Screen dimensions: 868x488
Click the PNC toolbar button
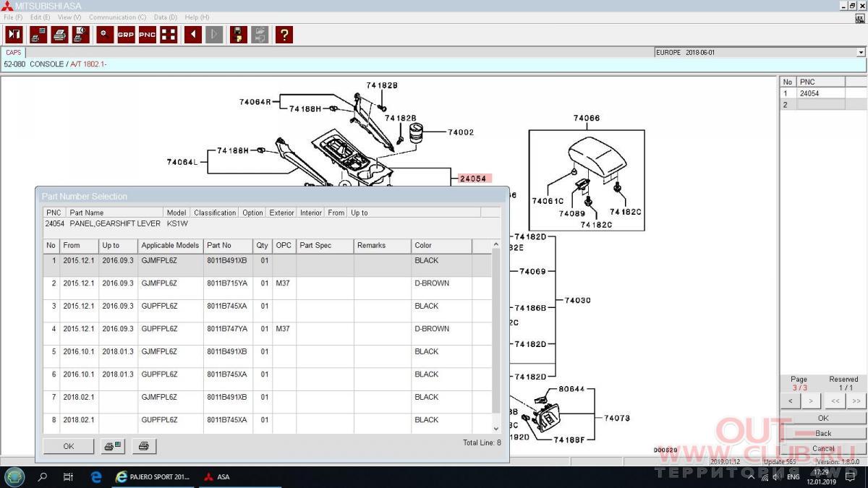point(147,34)
